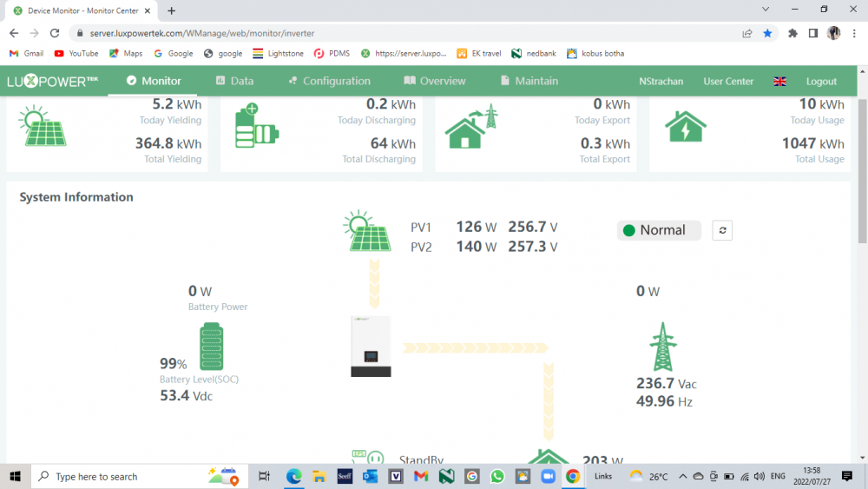868x489 pixels.
Task: Open the Task View taskbar icon
Action: pos(265,476)
